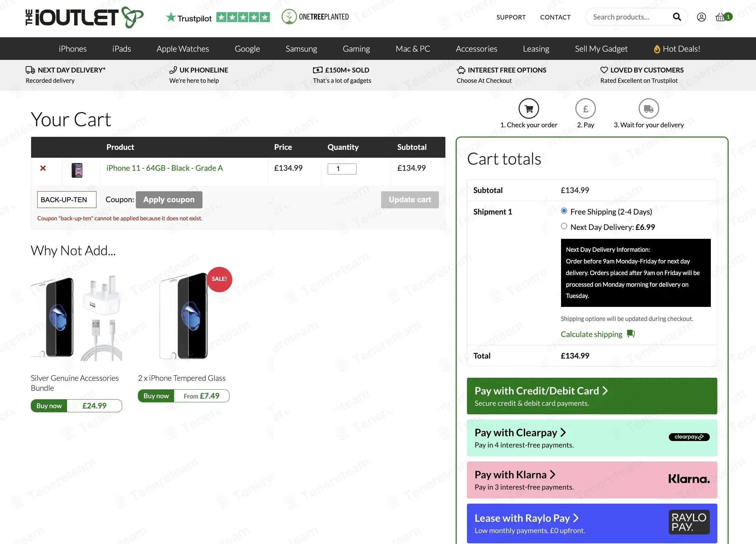The image size is (756, 544).
Task: Click the Apply coupon button
Action: (x=169, y=199)
